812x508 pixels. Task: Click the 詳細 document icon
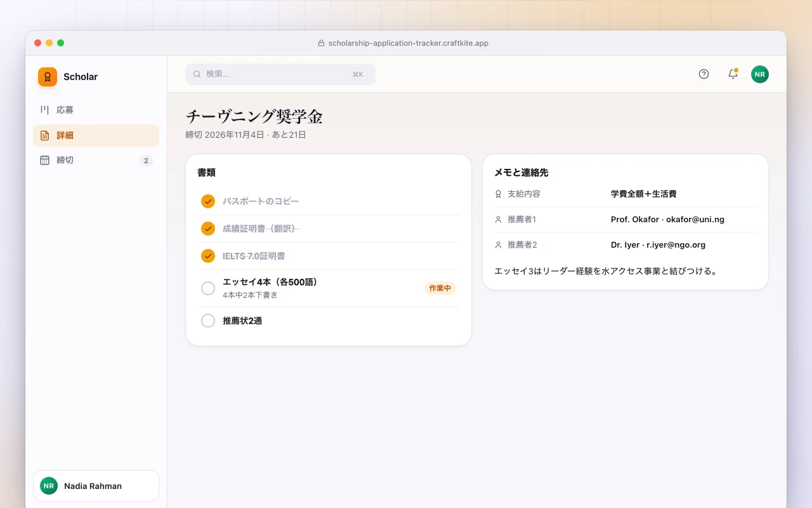click(x=44, y=135)
